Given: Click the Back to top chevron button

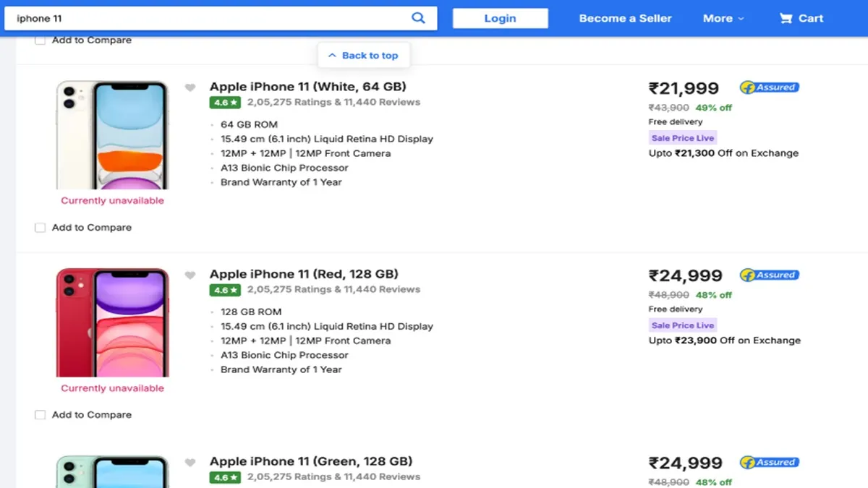Looking at the screenshot, I should click(x=363, y=56).
